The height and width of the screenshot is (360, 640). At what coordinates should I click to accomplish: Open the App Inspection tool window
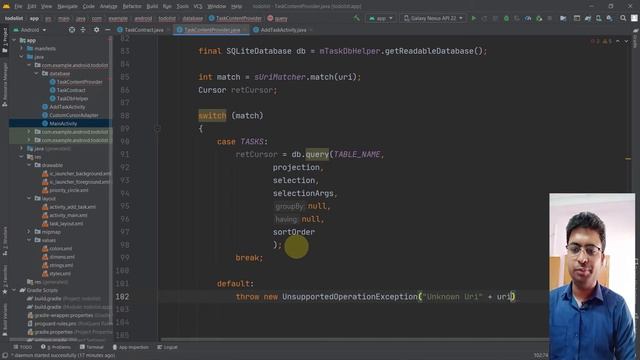pyautogui.click(x=131, y=347)
